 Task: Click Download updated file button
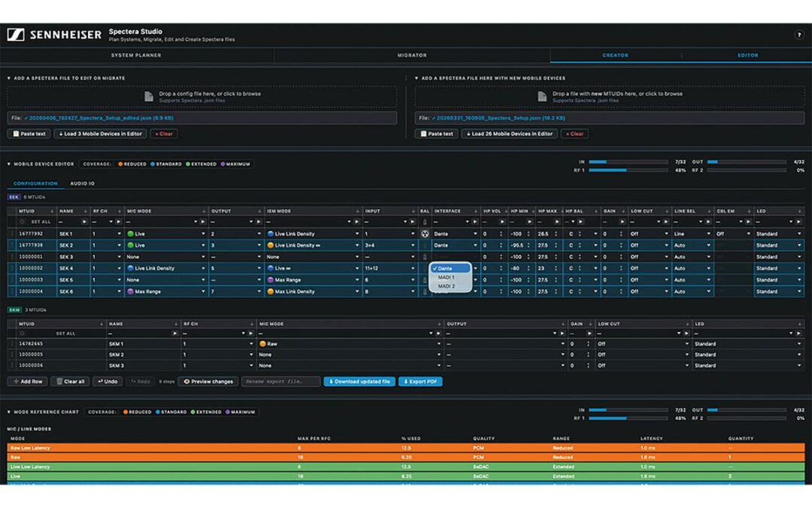pos(359,382)
